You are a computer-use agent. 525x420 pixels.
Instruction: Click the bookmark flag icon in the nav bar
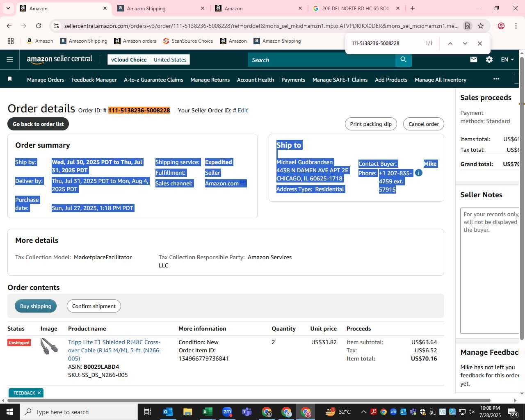[10, 79]
